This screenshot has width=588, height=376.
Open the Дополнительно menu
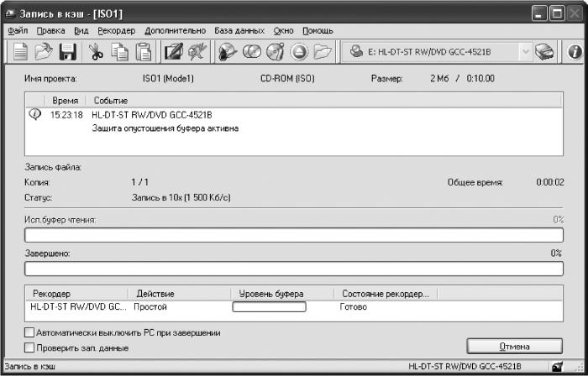tap(175, 31)
